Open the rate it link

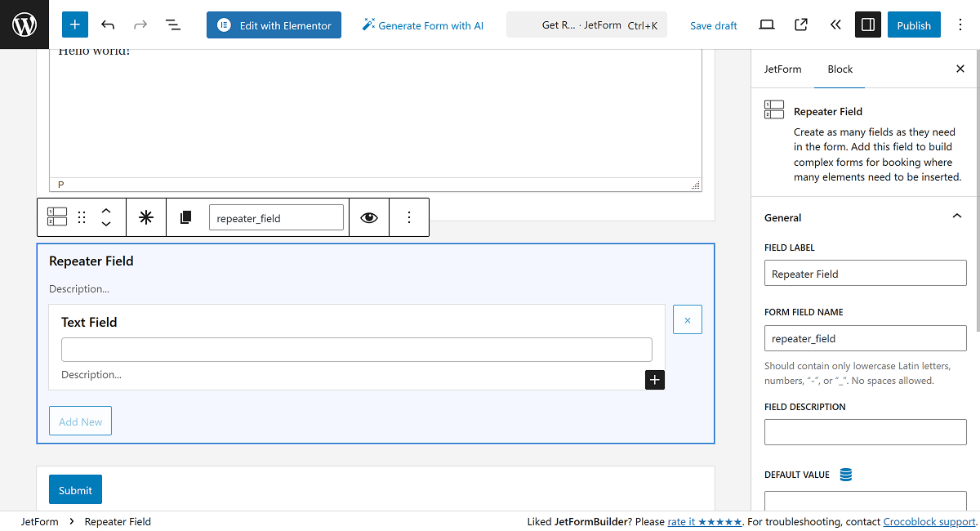pyautogui.click(x=705, y=521)
